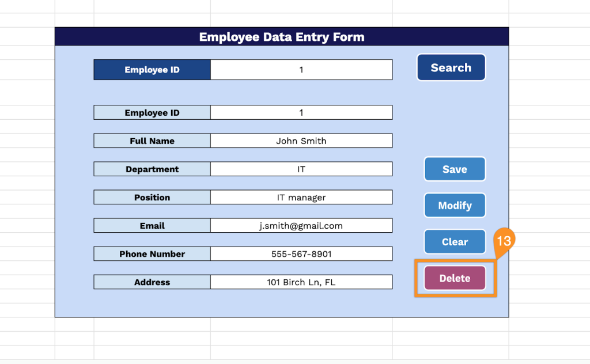Click the Address field showing 101 Birch Ln, FL
The height and width of the screenshot is (364, 590).
click(x=301, y=282)
